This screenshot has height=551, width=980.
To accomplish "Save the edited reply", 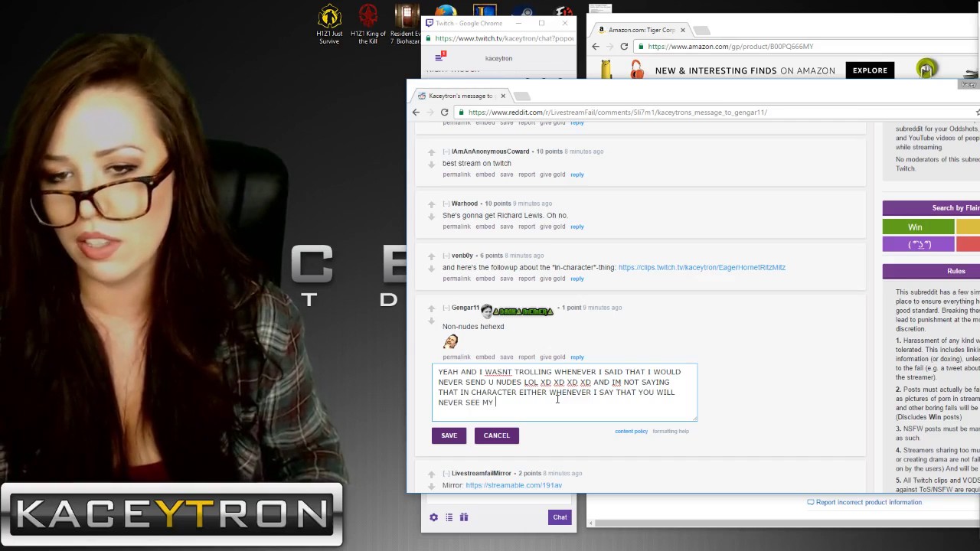I will tap(449, 435).
